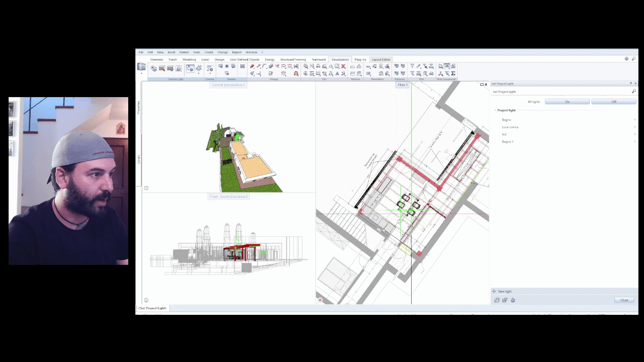Click New light to add a light
Image resolution: width=644 pixels, height=362 pixels.
click(504, 291)
